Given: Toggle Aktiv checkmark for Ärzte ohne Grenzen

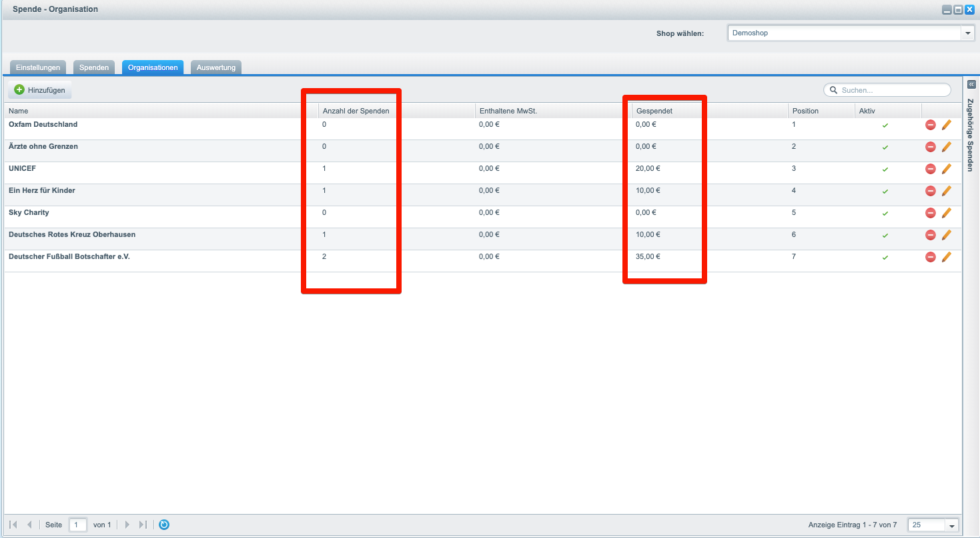Looking at the screenshot, I should point(885,148).
